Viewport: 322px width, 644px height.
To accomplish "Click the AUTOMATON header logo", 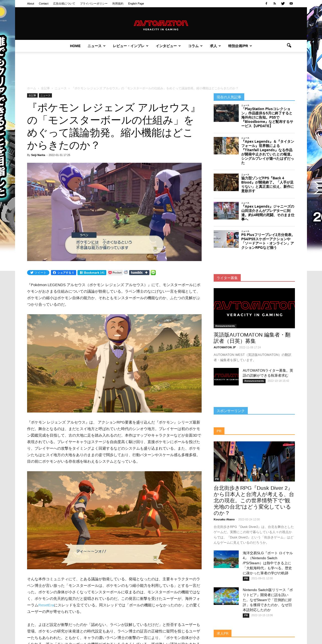I will pyautogui.click(x=161, y=25).
